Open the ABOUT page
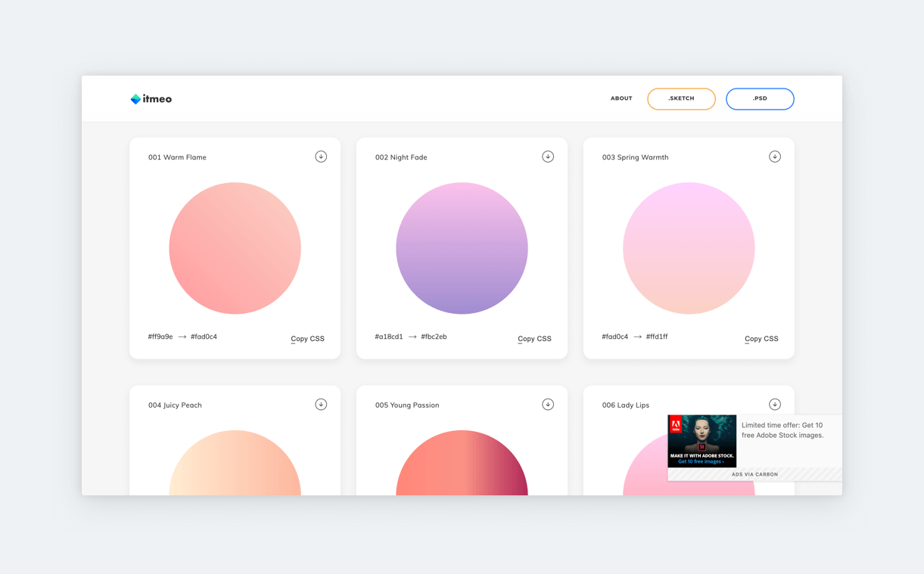Viewport: 924px width, 574px height. tap(621, 98)
